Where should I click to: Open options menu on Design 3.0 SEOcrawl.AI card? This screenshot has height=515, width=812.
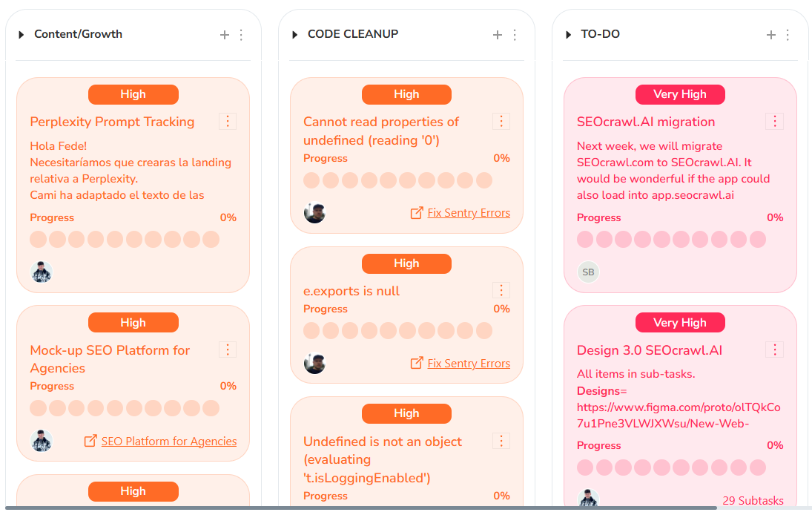pos(774,350)
